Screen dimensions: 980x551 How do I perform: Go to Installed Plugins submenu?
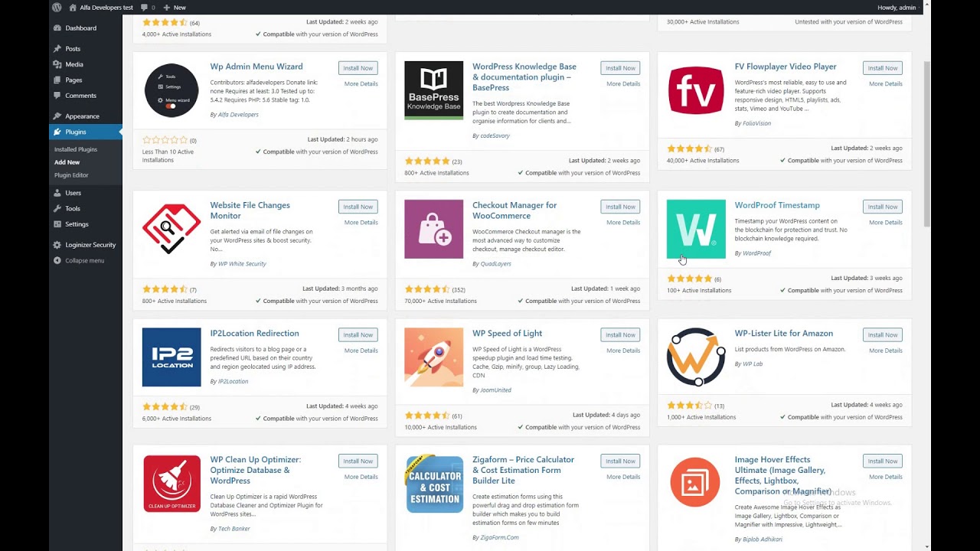point(76,149)
